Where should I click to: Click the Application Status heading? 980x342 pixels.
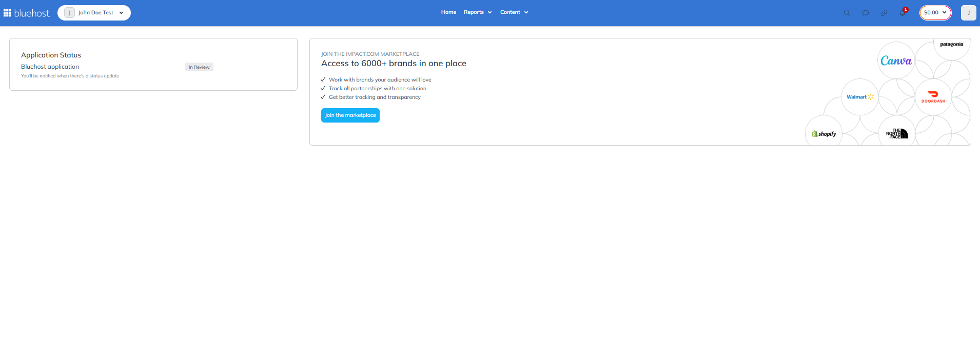[51, 55]
